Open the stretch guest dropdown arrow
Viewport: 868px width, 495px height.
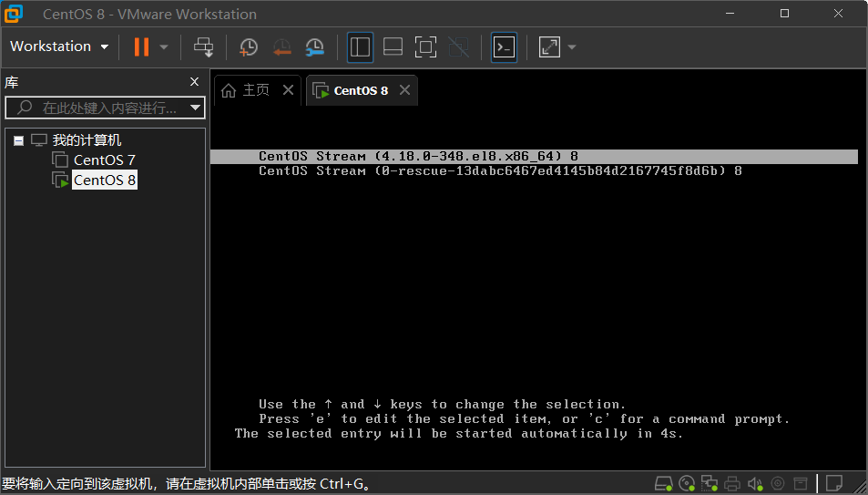click(x=572, y=47)
